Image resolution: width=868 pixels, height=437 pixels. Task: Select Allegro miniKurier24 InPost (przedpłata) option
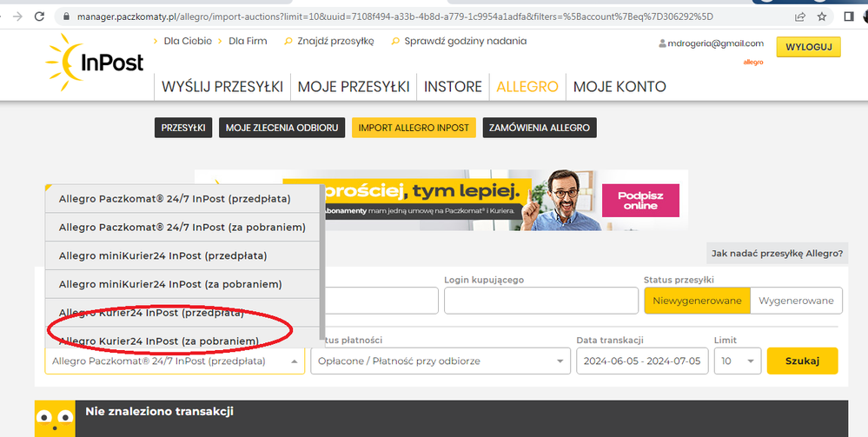coord(182,256)
